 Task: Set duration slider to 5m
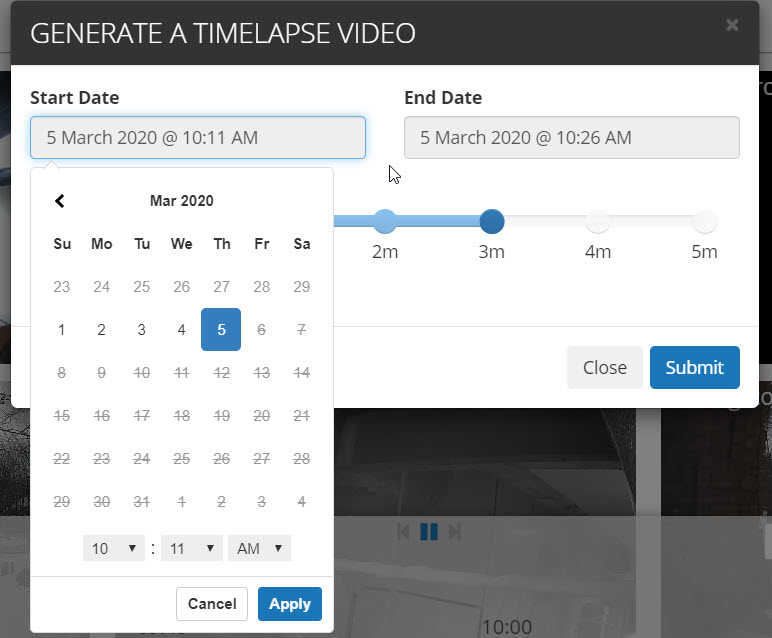[x=705, y=221]
